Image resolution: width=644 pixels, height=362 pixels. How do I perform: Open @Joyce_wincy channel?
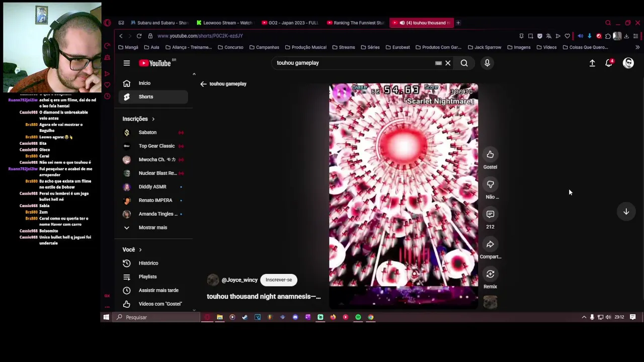239,280
